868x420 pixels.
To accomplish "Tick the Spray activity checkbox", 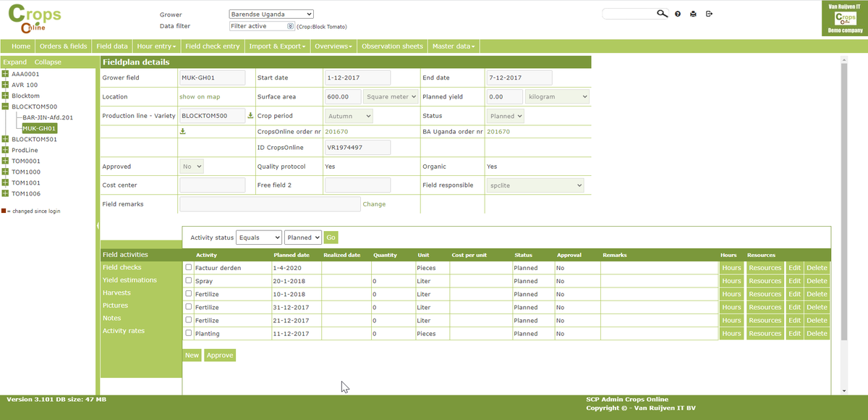I will point(189,280).
